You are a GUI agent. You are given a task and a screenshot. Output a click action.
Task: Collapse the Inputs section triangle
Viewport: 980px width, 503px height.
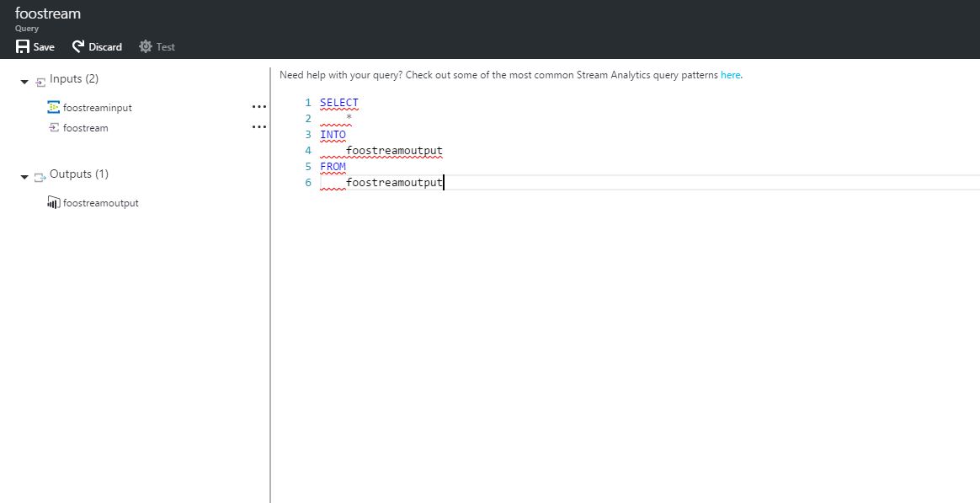coord(24,81)
